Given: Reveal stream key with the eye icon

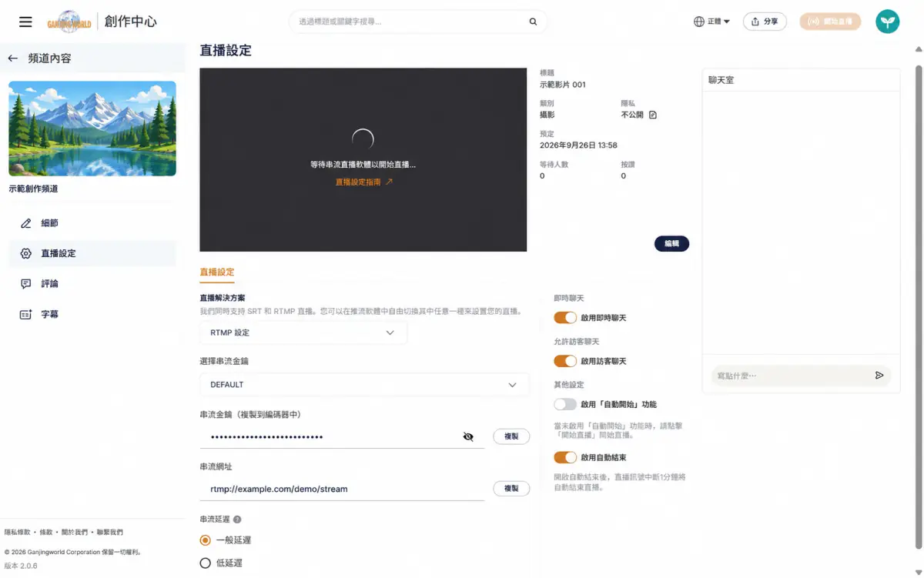Looking at the screenshot, I should 468,436.
